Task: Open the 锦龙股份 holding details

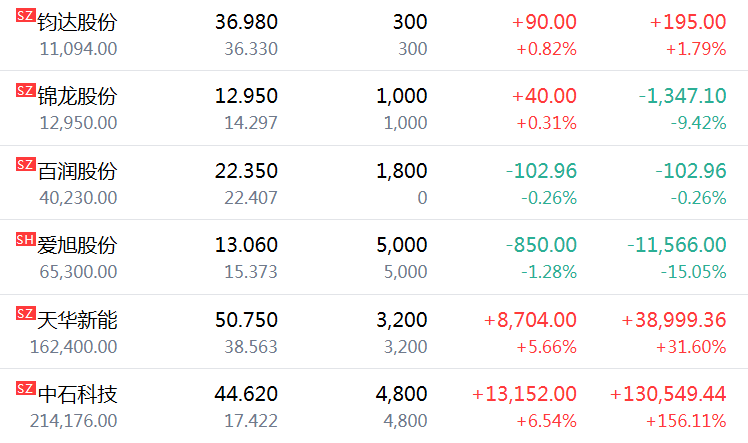Action: click(77, 96)
